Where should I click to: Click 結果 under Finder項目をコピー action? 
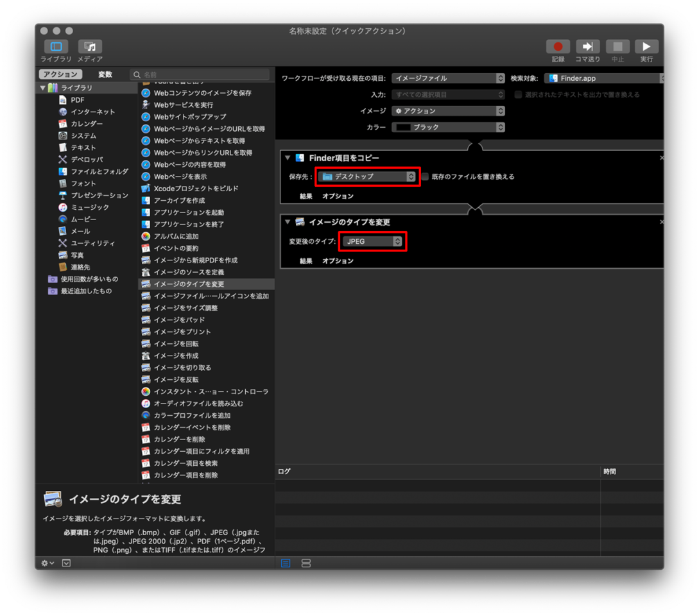[306, 196]
